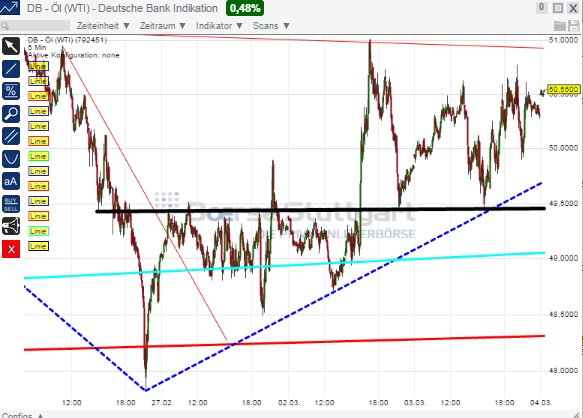Click the folder open icon in toolbar
The height and width of the screenshot is (418, 583).
tap(560, 26)
